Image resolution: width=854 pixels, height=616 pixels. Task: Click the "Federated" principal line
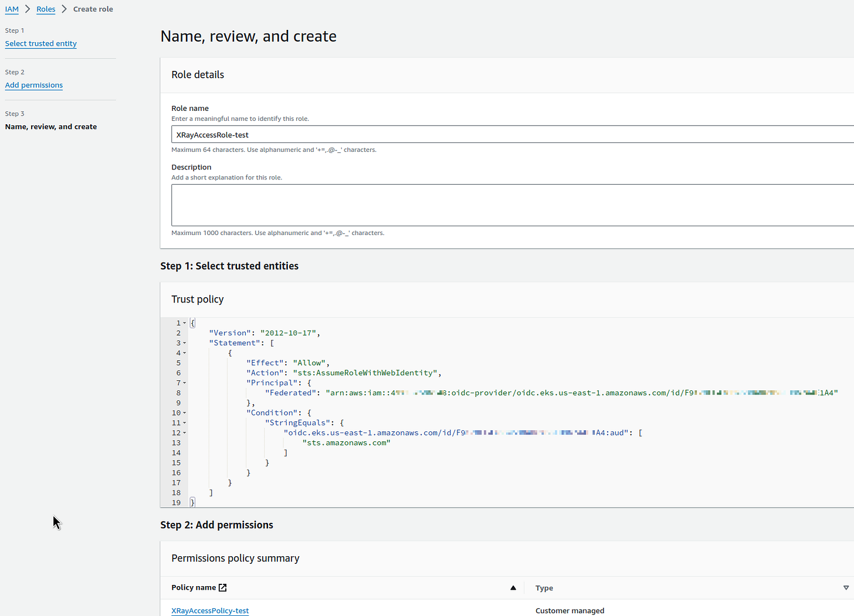click(x=551, y=393)
